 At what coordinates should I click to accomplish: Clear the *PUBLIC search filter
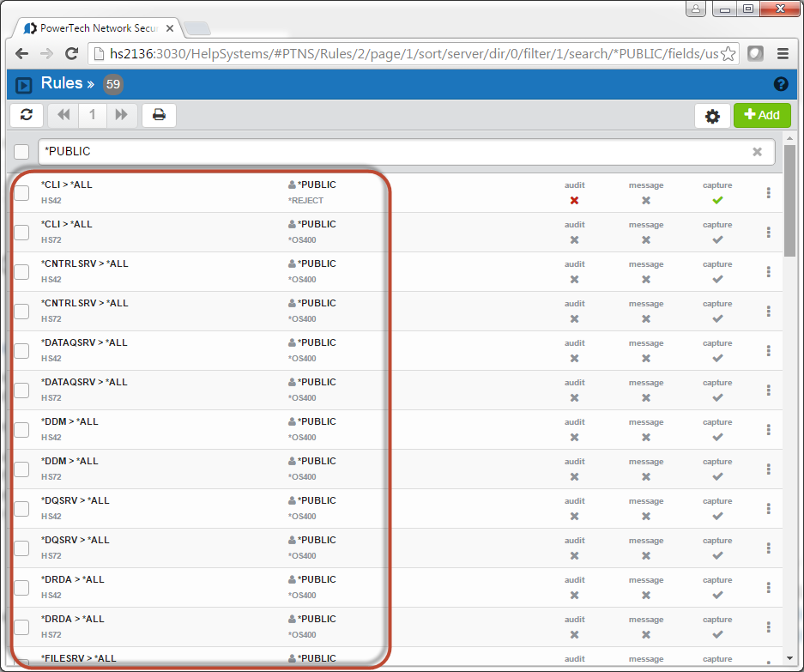click(x=757, y=152)
